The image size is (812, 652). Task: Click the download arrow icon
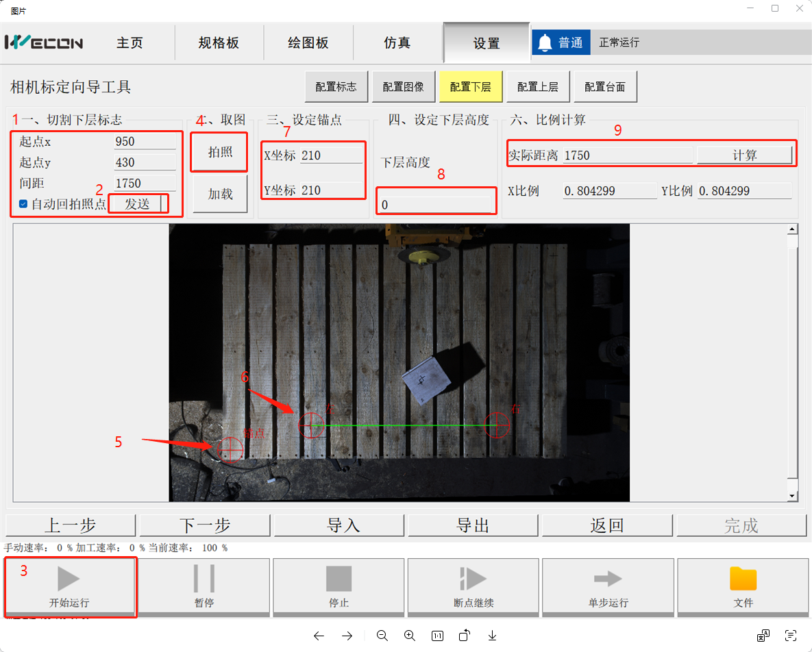[492, 636]
